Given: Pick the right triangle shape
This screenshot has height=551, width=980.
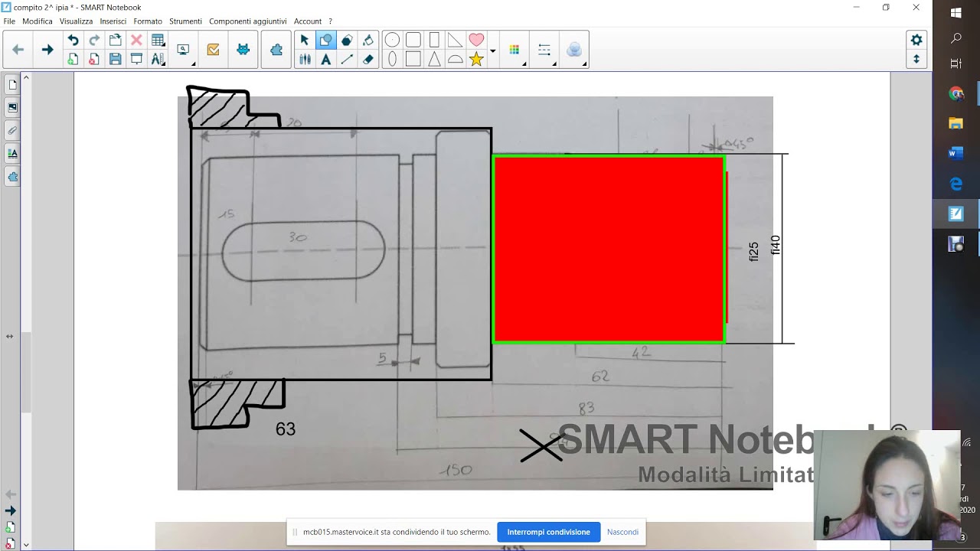Looking at the screenshot, I should click(455, 40).
